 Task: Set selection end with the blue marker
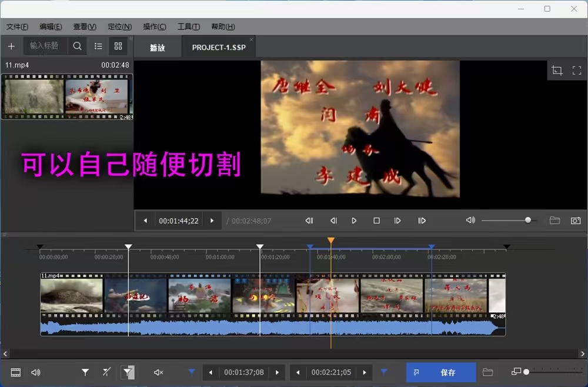pos(384,372)
